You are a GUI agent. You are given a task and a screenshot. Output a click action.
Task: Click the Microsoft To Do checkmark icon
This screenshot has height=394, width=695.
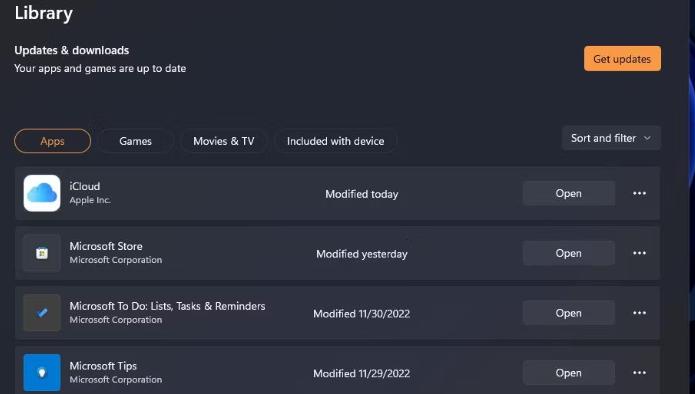pyautogui.click(x=42, y=313)
